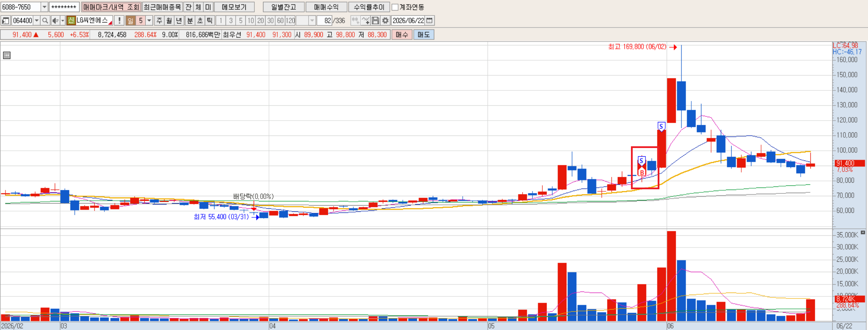The height and width of the screenshot is (330, 868).
Task: Toggle the 체 executed-orders button
Action: pyautogui.click(x=198, y=7)
